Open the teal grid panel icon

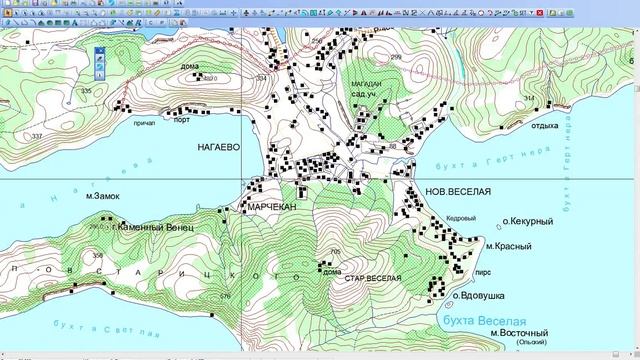tap(313, 13)
